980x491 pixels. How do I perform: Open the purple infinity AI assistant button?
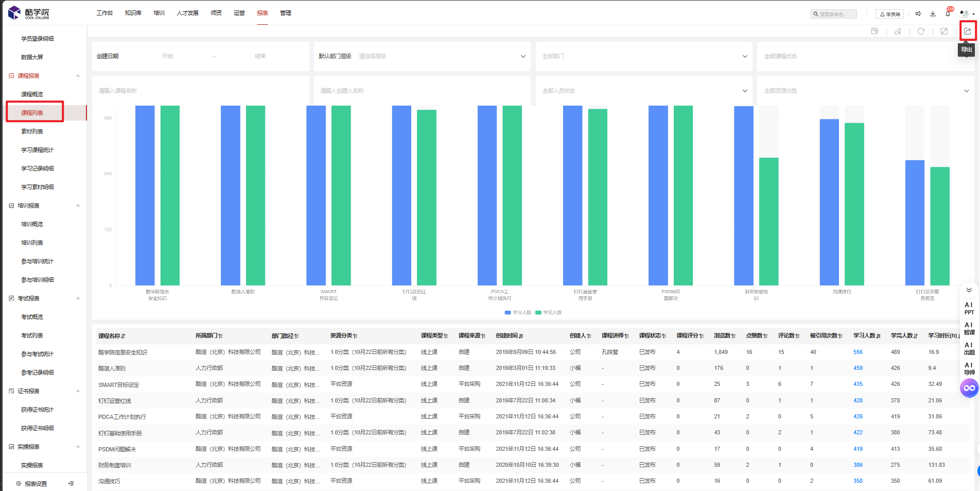(969, 388)
